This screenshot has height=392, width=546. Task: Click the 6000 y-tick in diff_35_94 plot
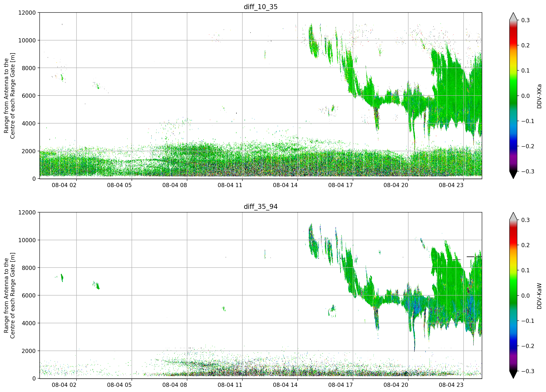29,296
